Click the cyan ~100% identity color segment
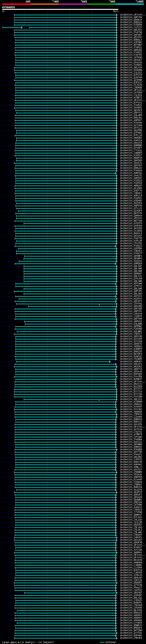 point(130,4)
